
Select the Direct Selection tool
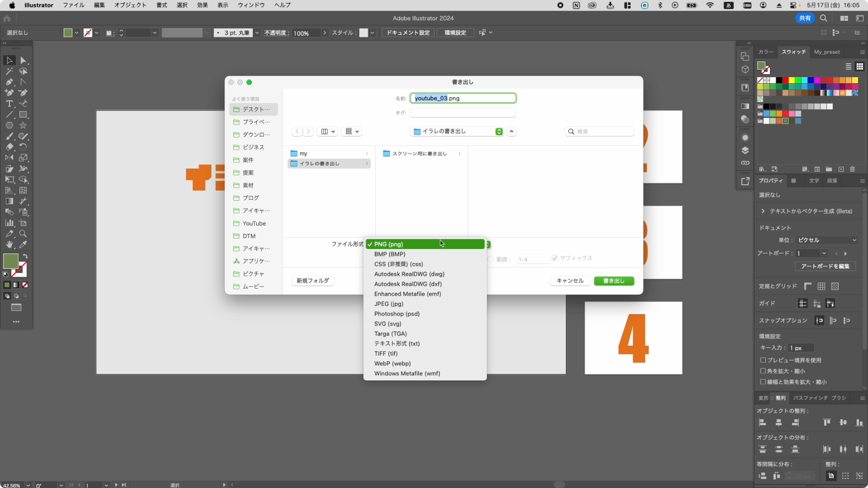[23, 60]
